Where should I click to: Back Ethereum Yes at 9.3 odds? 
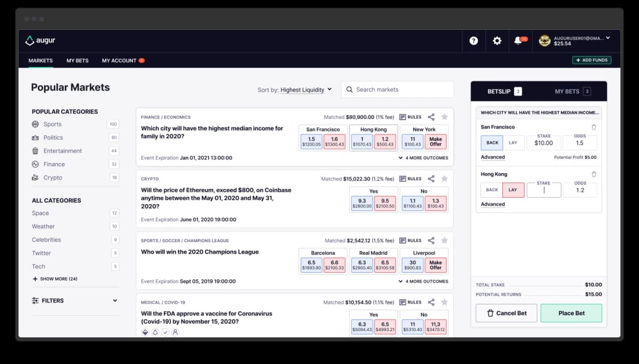[x=362, y=203]
